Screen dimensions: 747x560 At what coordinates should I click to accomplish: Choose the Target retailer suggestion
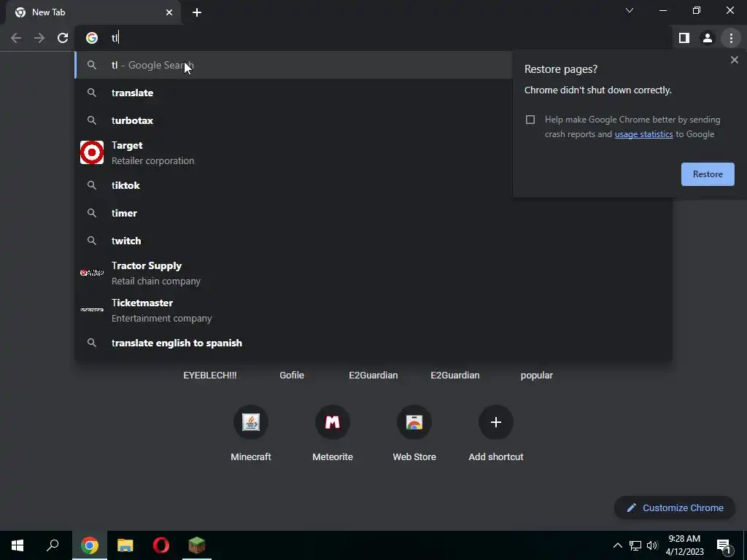[x=293, y=153]
